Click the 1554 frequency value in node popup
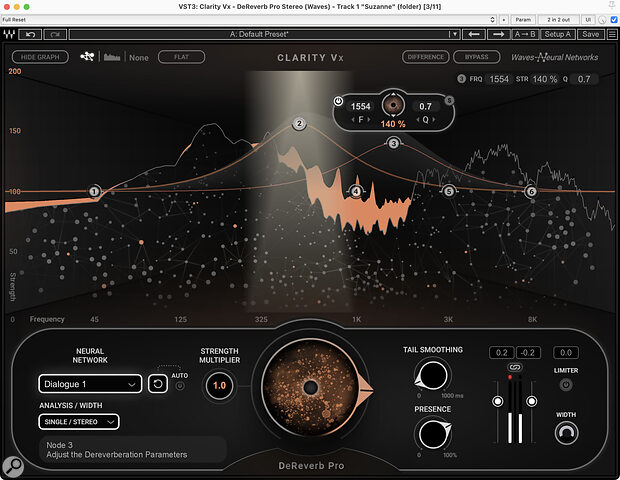The width and height of the screenshot is (620, 480). tap(361, 107)
